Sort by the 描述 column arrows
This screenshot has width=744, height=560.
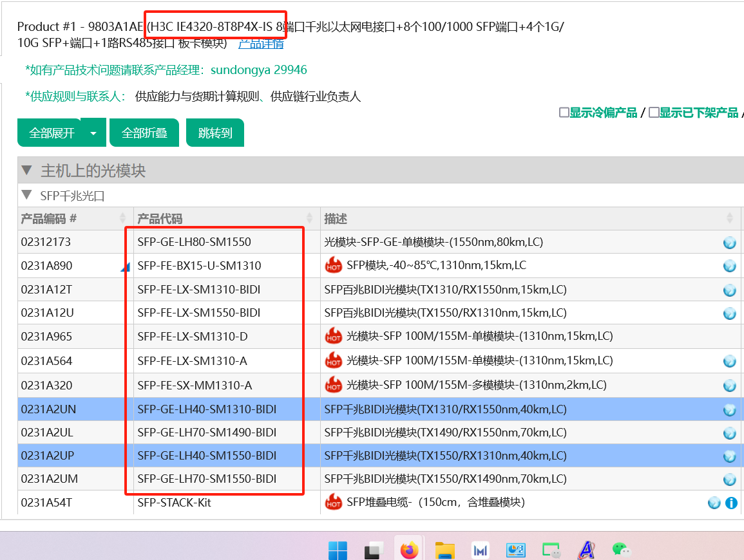[x=729, y=218]
